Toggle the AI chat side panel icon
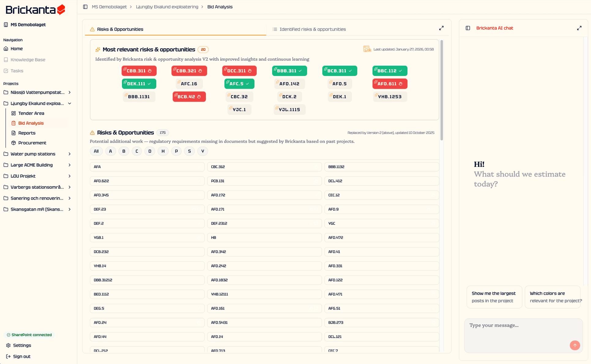Viewport: 591px width, 364px height. (468, 28)
